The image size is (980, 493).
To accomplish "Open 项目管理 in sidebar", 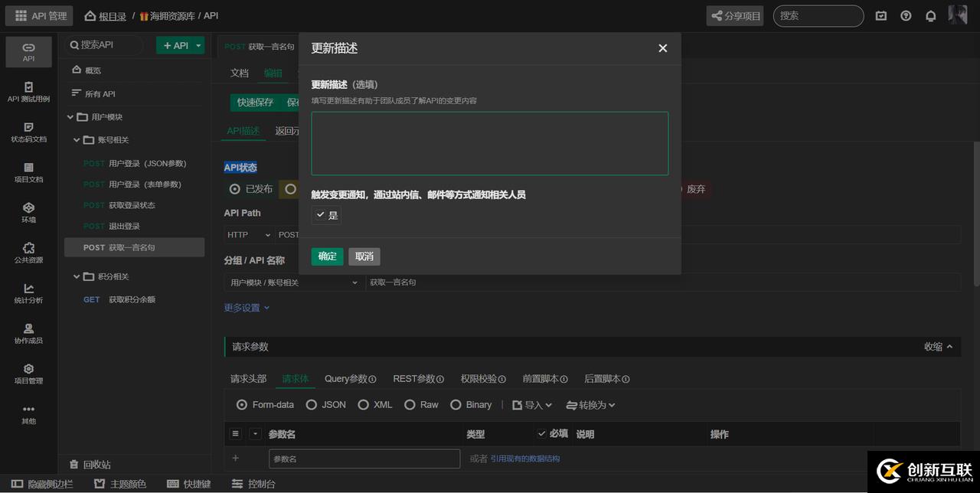I will coord(28,374).
